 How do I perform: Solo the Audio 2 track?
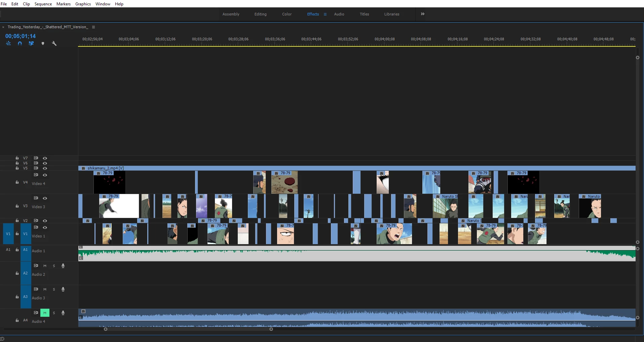[54, 266]
